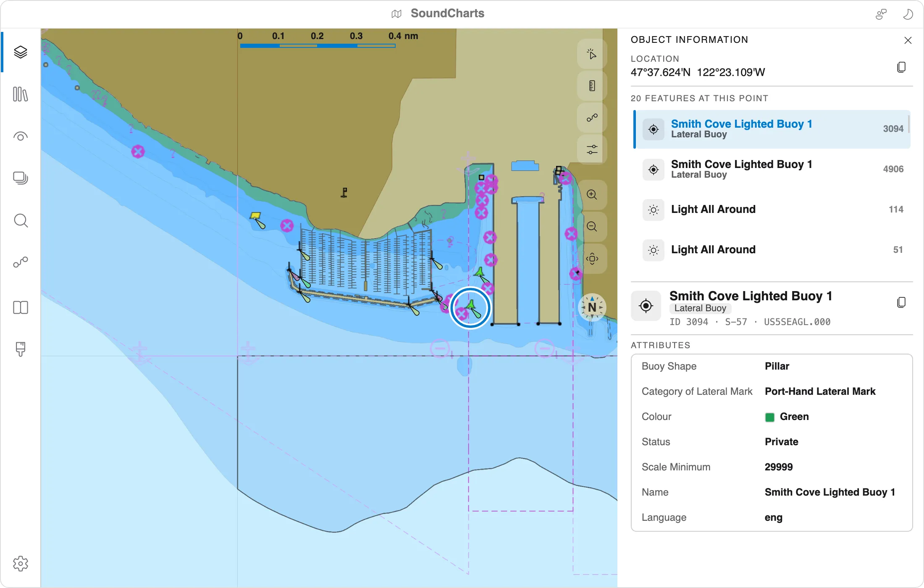Screen dimensions: 924x588
Task: Select the ruler measure tool
Action: pyautogui.click(x=592, y=86)
